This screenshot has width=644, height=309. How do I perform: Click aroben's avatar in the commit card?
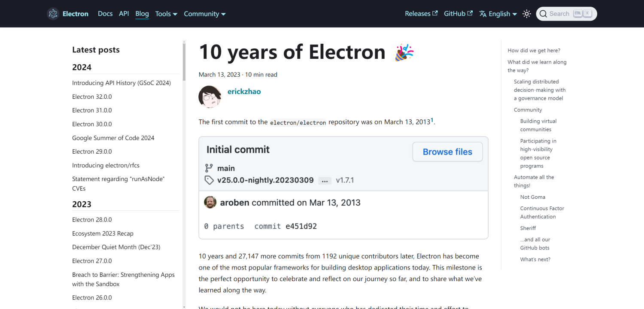210,202
